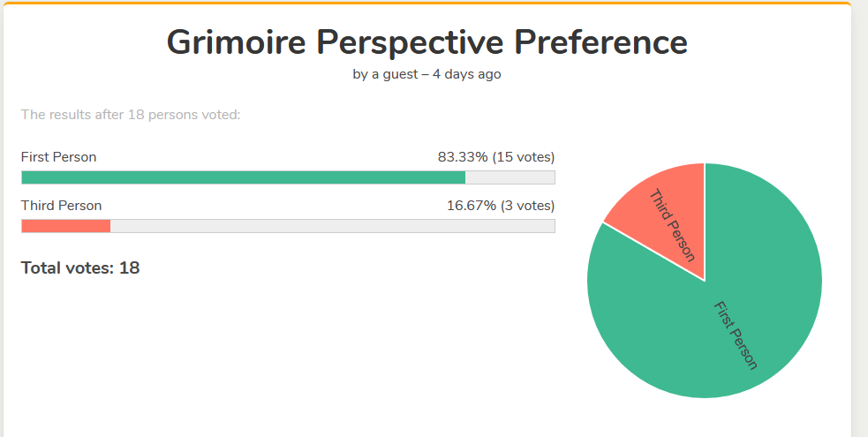
Task: Click the red filled Third Person progress bar
Action: click(x=65, y=226)
